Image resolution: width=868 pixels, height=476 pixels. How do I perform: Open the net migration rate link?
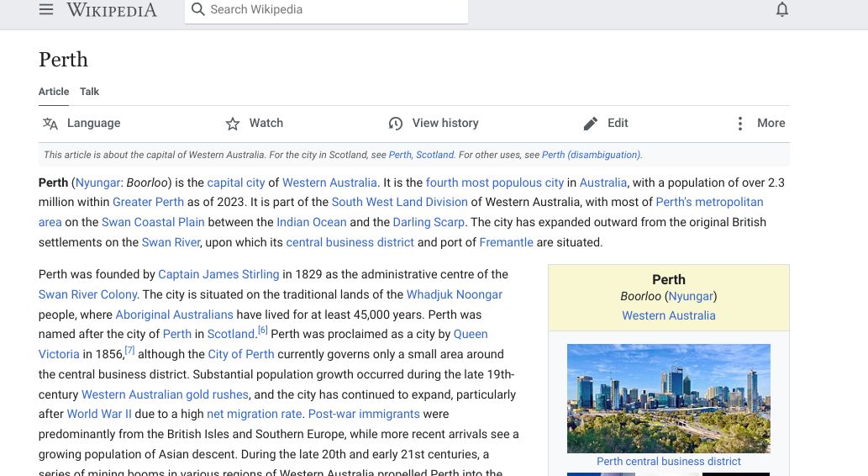point(254,414)
